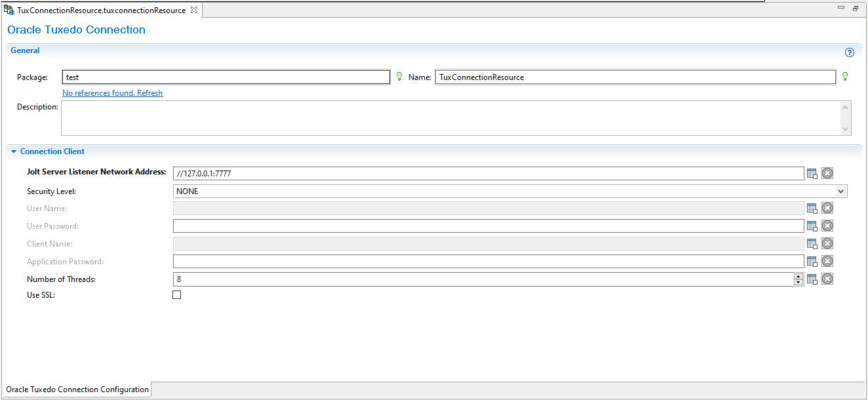Switch to Oracle Tuxedo Connection Configuration tab
The width and height of the screenshot is (868, 400).
77,390
